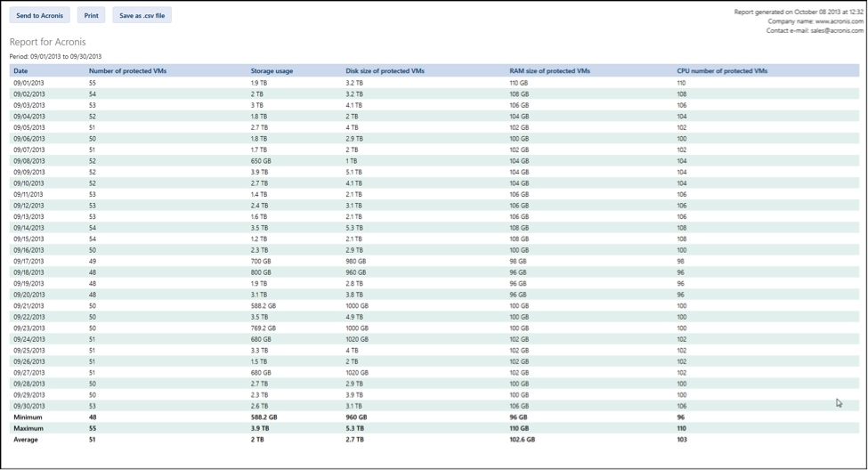Click the Send to Acronis button
The width and height of the screenshot is (868, 470).
[x=40, y=15]
